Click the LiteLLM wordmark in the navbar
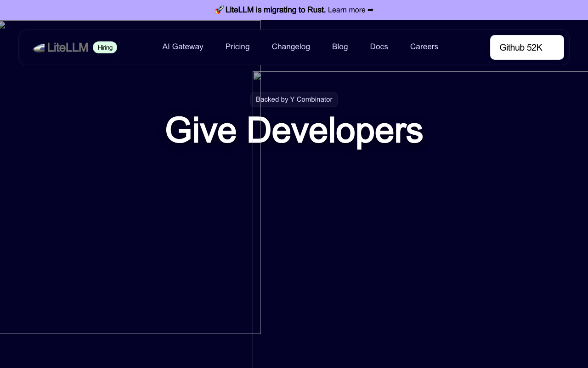 68,47
